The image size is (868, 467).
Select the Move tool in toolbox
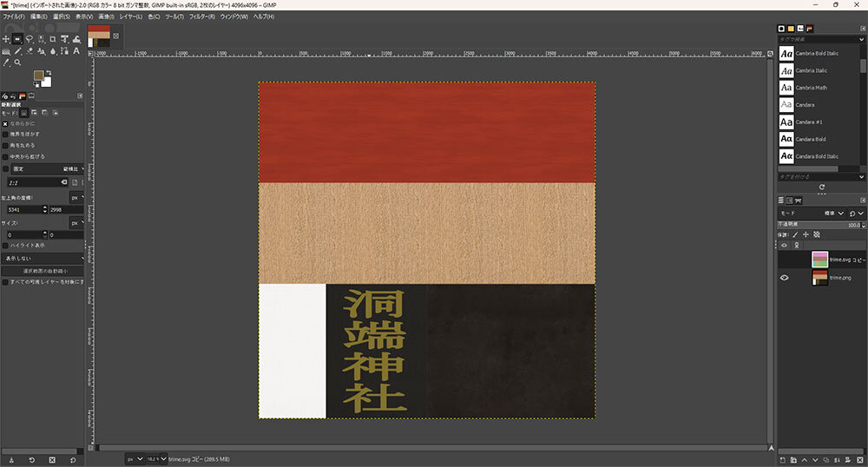6,39
